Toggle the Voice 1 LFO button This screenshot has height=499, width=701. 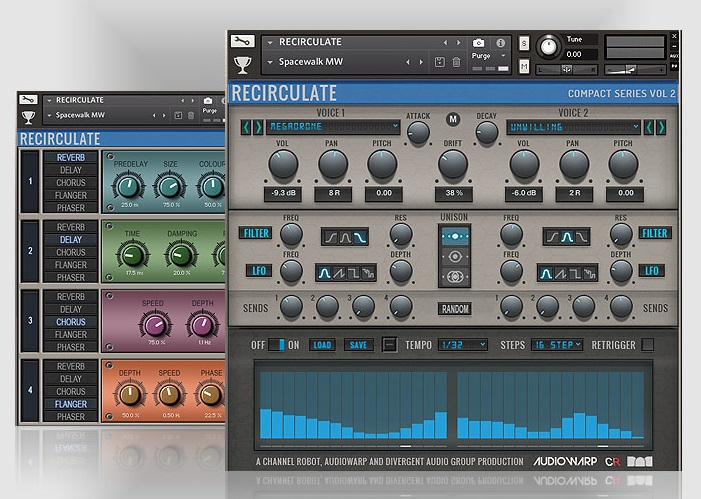(259, 271)
